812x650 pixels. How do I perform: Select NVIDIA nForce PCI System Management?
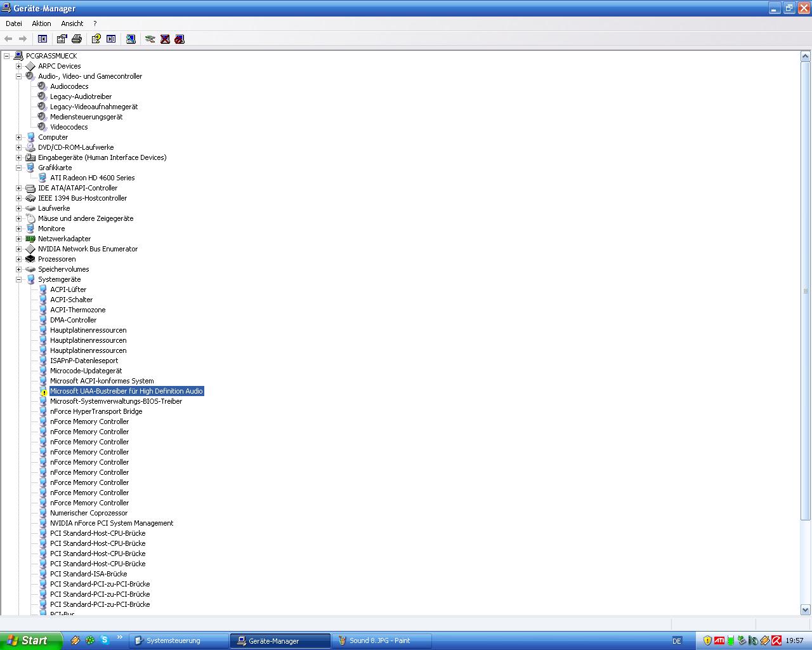click(112, 523)
